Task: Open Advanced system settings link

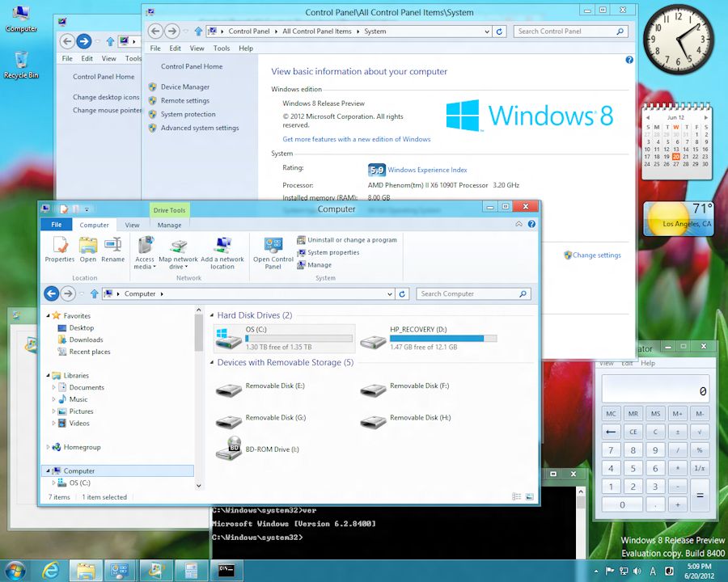Action: [x=200, y=128]
